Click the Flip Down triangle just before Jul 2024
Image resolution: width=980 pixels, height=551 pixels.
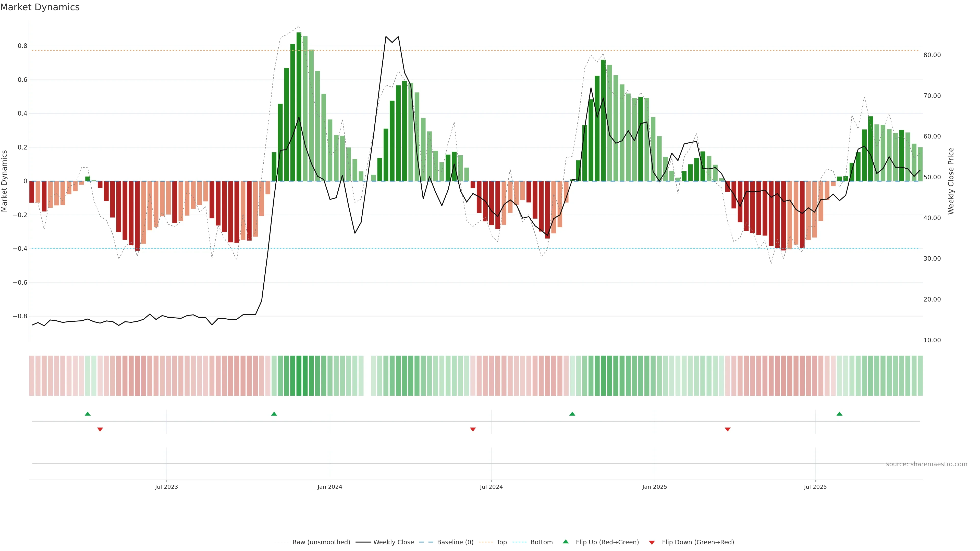(x=473, y=429)
